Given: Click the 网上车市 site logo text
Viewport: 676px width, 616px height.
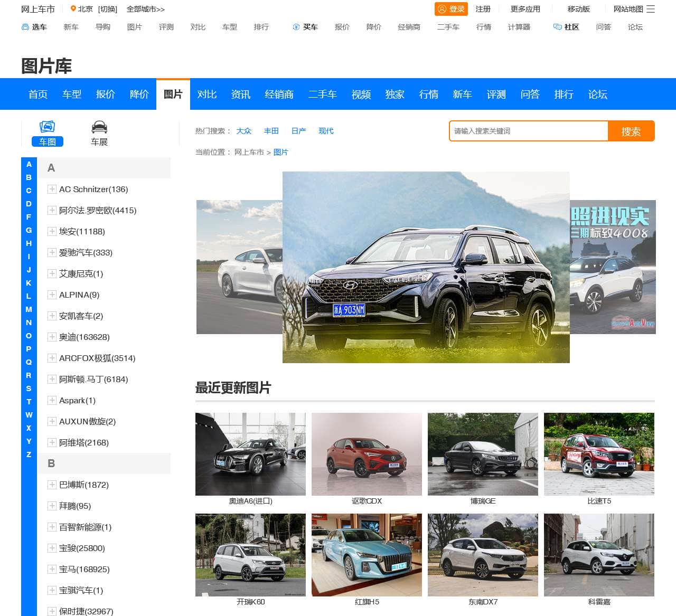Looking at the screenshot, I should click(38, 9).
